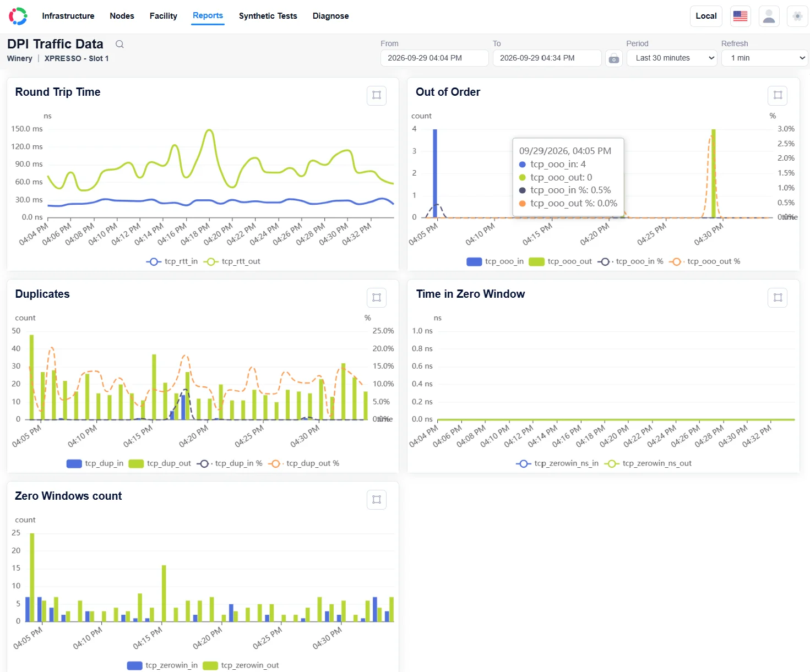This screenshot has width=810, height=672.
Task: Expand the Zero Windows count chart fullscreen
Action: coord(377,499)
